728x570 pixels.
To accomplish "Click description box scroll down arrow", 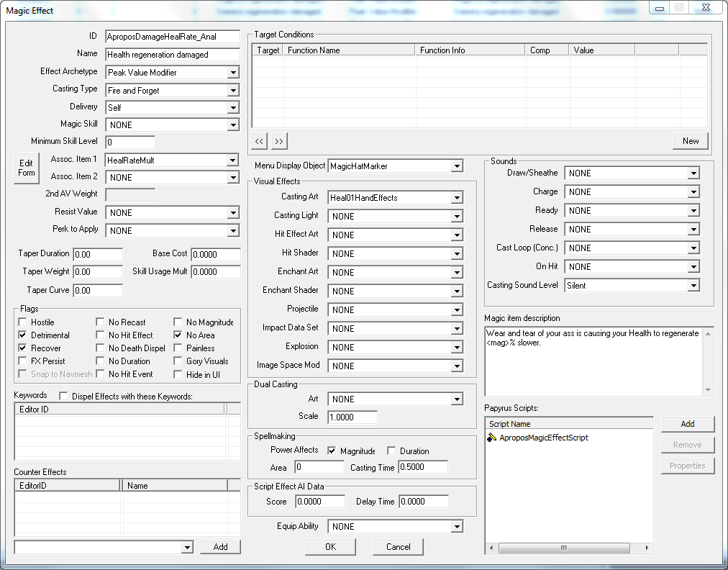I will 708,390.
